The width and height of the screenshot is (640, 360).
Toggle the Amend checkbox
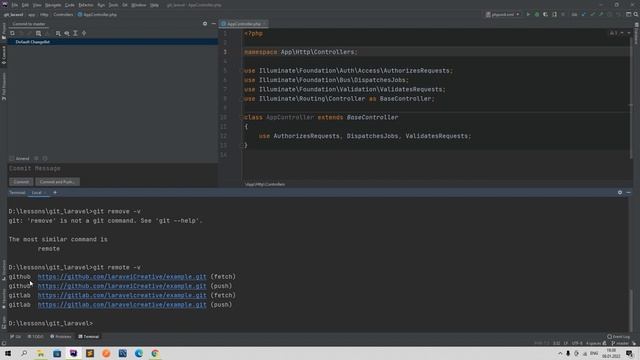coord(12,158)
